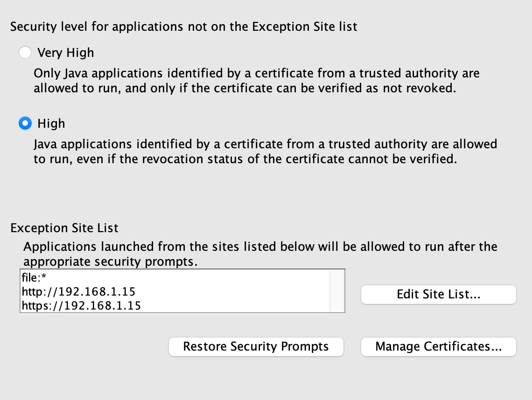Viewport: 532px width, 400px height.
Task: Select the file:* entry in site list
Action: (175, 278)
